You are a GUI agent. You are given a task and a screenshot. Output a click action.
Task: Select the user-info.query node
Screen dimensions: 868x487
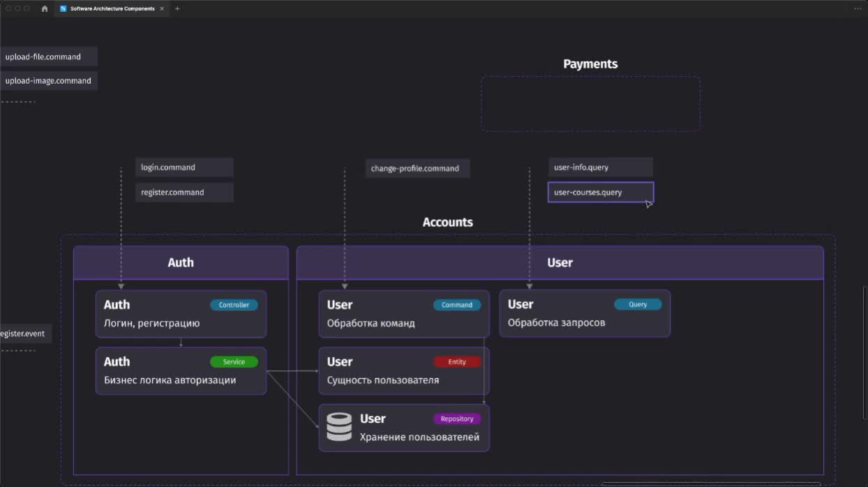(601, 167)
